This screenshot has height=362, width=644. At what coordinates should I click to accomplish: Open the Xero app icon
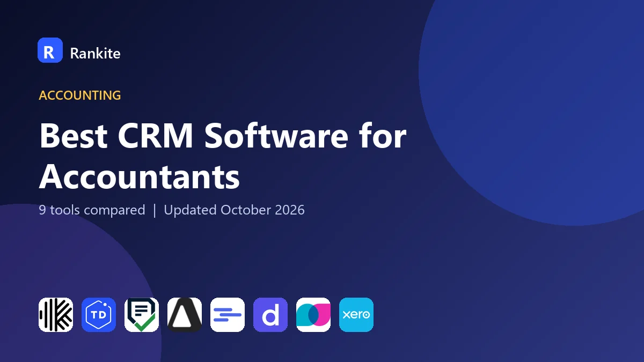click(356, 315)
